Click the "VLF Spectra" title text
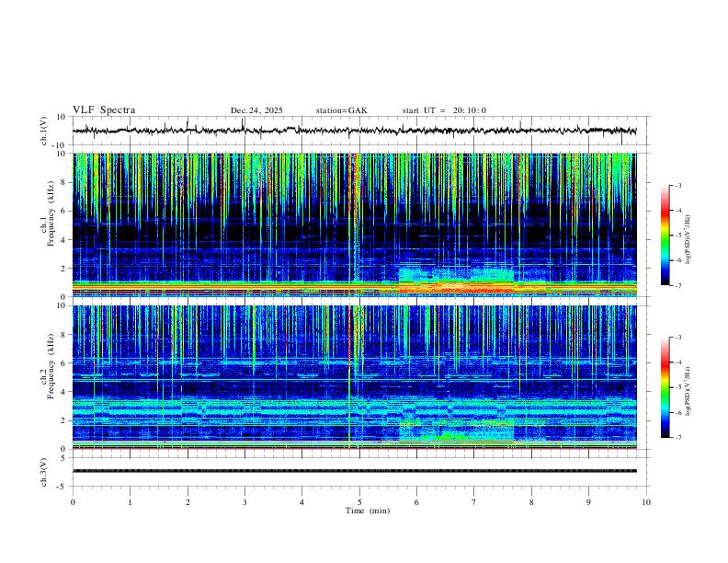728x563 pixels. coord(104,110)
